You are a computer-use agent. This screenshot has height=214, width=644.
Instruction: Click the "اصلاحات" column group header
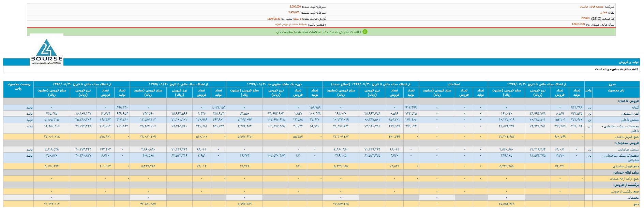453,84
